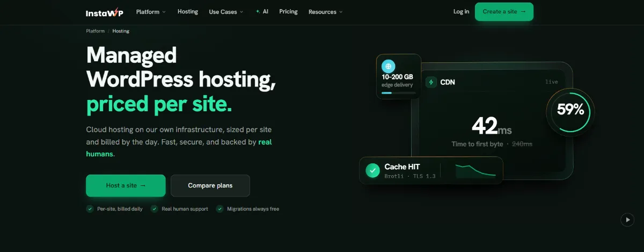Click the Create a site button
This screenshot has height=252, width=644.
tap(504, 11)
